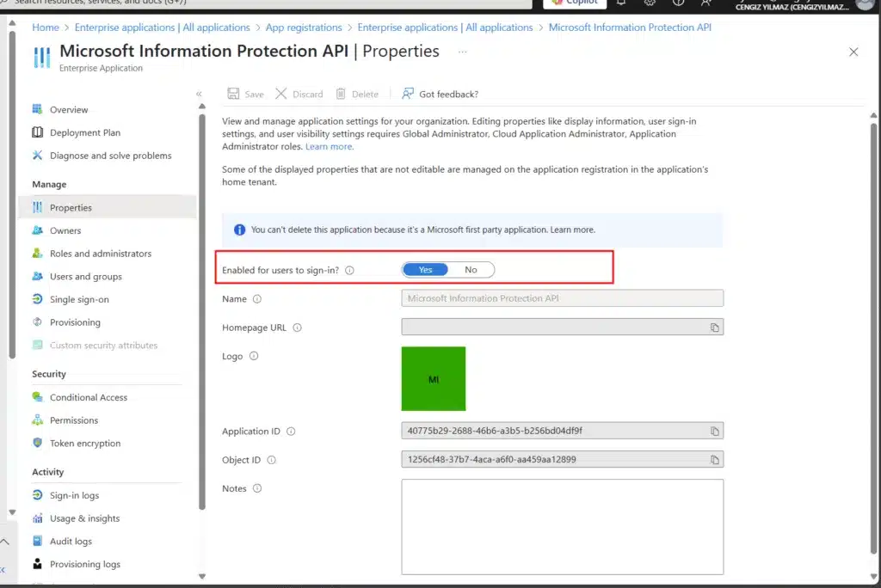
Task: Navigate to App registrations breadcrumb
Action: click(x=304, y=28)
